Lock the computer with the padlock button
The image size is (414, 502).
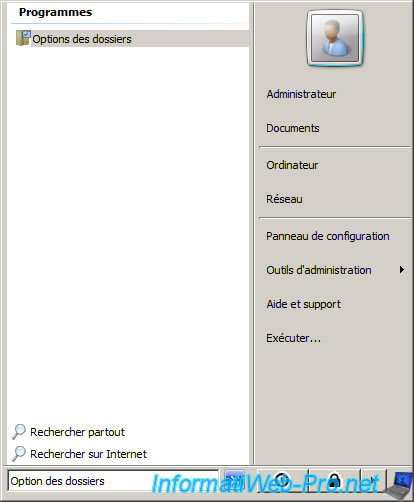click(x=334, y=480)
